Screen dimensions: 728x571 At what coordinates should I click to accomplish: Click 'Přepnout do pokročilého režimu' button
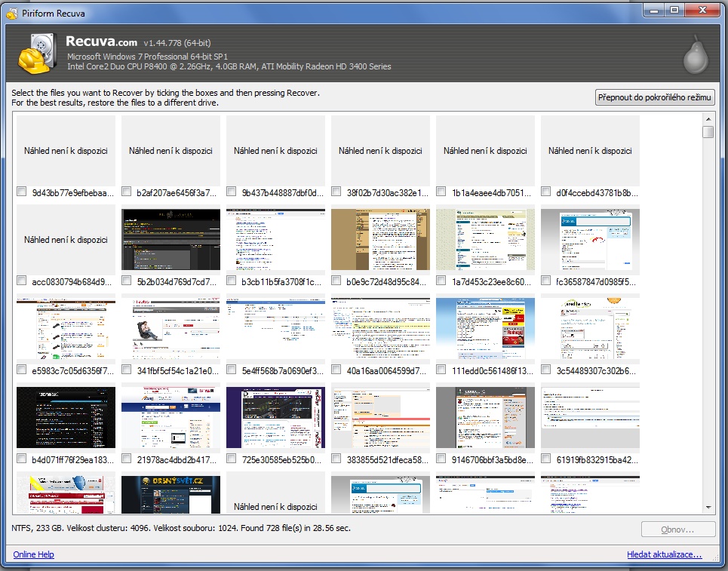coord(655,98)
